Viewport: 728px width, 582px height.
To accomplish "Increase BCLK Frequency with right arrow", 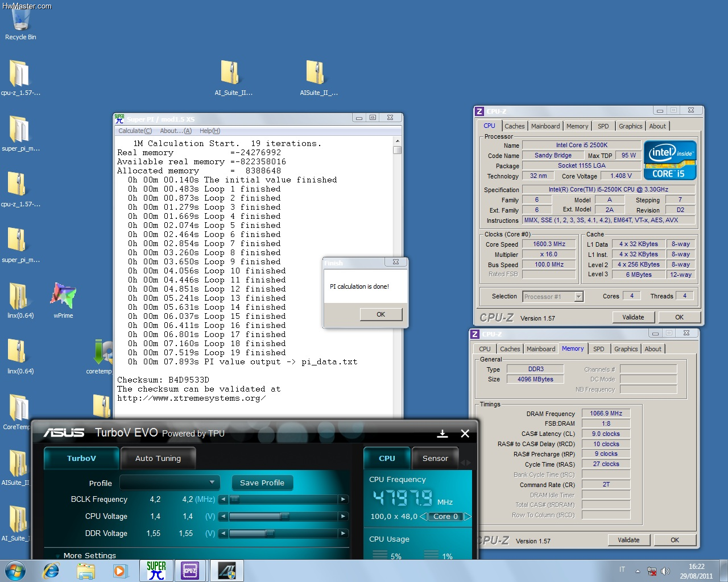I will pos(343,500).
